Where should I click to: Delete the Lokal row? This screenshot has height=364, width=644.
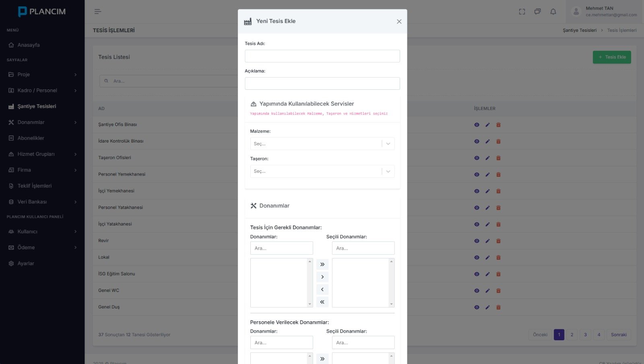(498, 257)
